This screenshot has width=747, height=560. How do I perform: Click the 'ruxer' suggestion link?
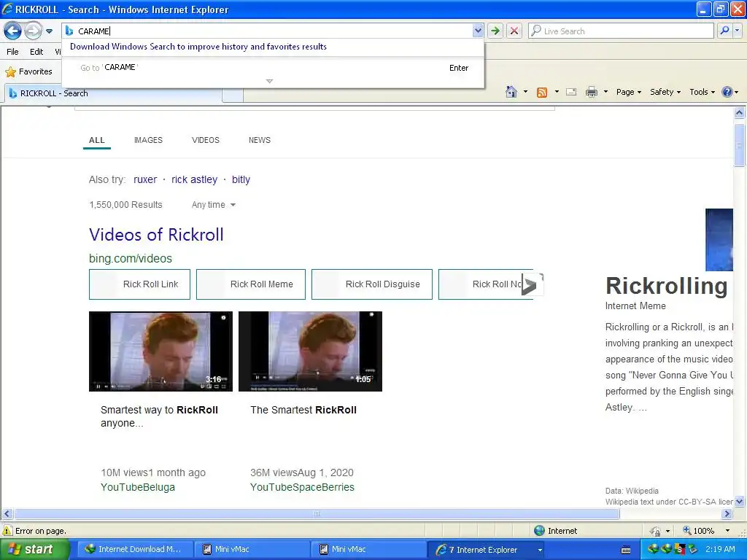coord(145,179)
